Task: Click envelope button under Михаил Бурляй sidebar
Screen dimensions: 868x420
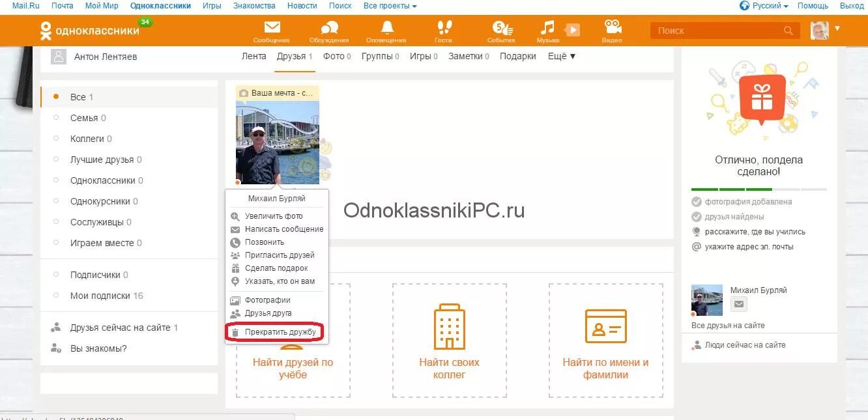Action: point(739,304)
